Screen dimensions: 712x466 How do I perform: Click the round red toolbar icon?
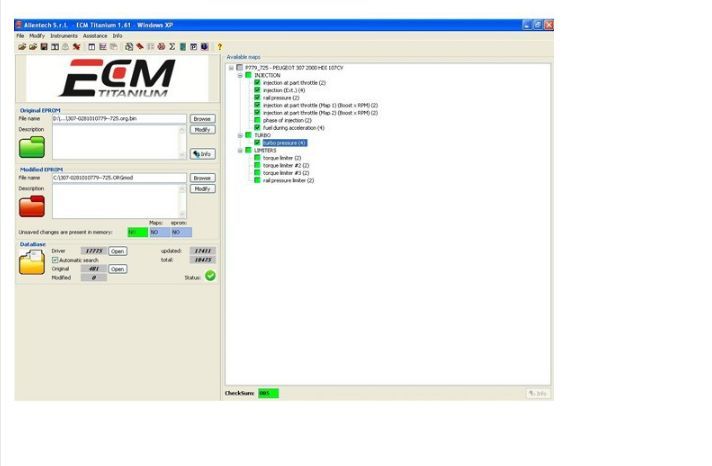point(161,47)
